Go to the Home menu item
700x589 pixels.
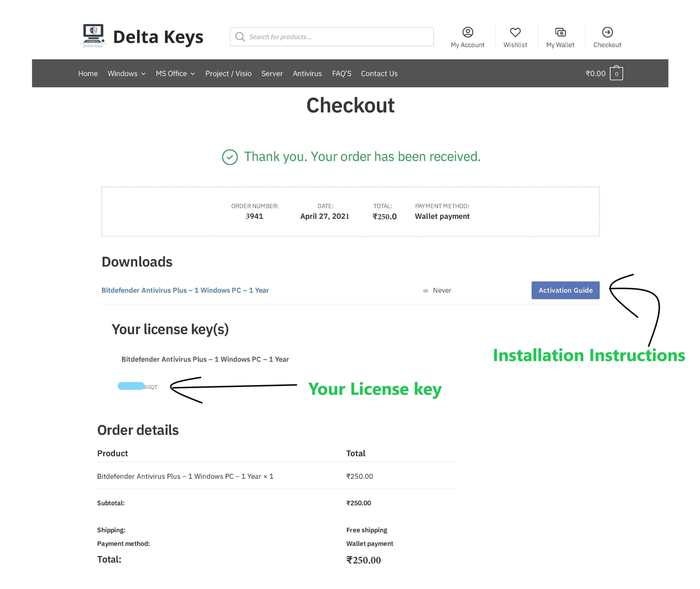(x=88, y=74)
